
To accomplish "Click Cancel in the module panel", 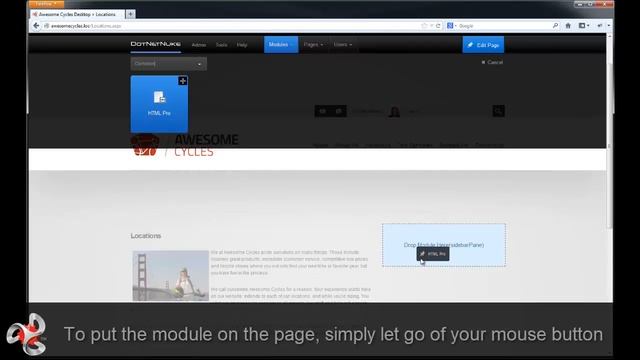I will [x=492, y=62].
